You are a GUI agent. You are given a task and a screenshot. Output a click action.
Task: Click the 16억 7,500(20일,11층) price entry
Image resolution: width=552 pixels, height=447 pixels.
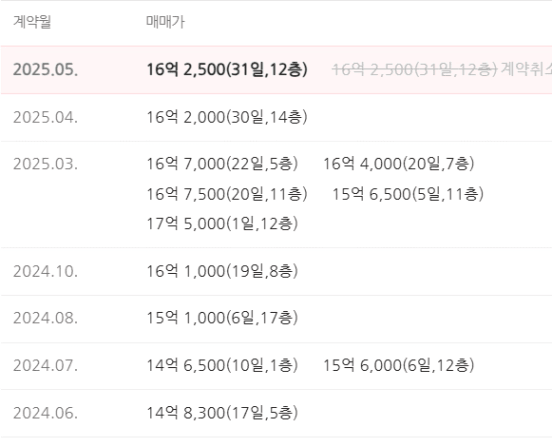(227, 194)
